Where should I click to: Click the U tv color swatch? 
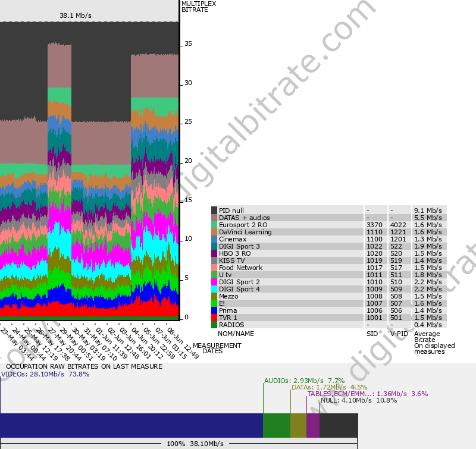click(x=214, y=275)
